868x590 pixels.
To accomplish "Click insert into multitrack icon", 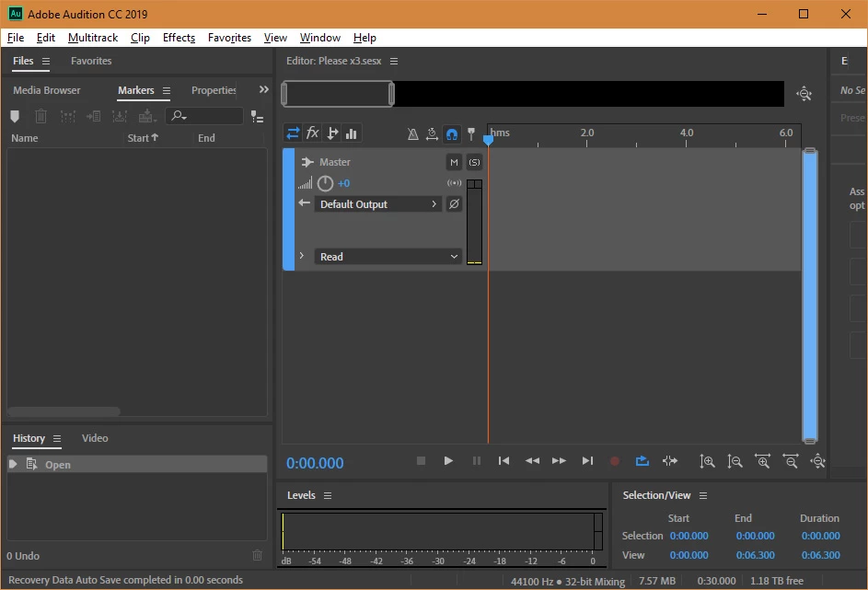I will tap(147, 116).
